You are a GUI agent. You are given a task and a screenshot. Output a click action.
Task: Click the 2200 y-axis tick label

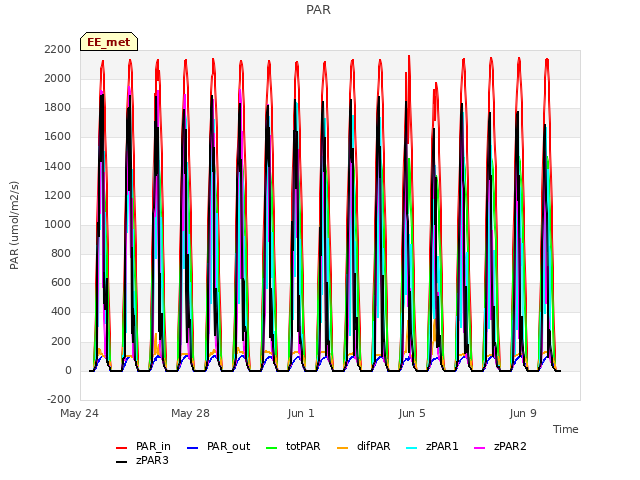click(58, 49)
